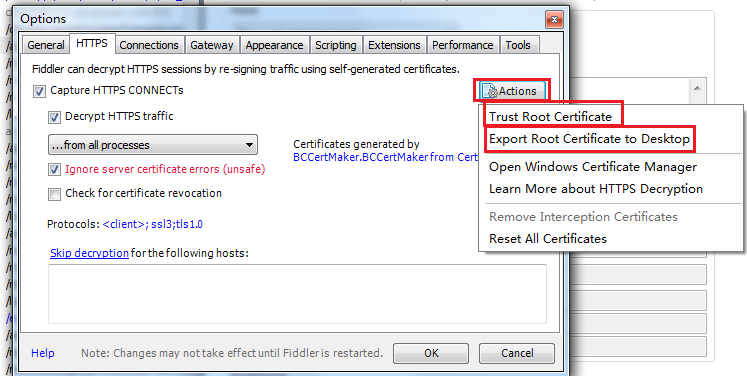Select Trust Root Certificate
Image resolution: width=747 pixels, height=376 pixels.
coord(550,117)
